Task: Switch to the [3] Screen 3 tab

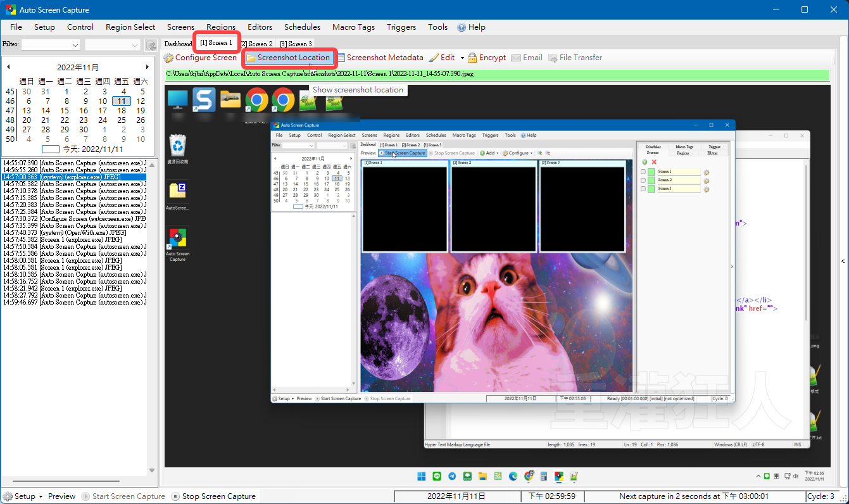Action: point(296,44)
